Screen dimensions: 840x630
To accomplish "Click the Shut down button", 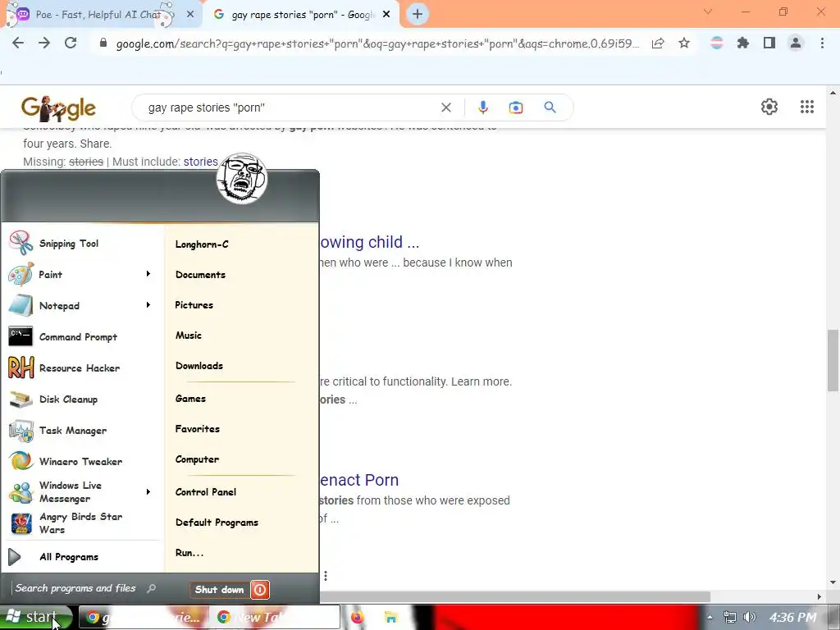I will click(x=220, y=590).
